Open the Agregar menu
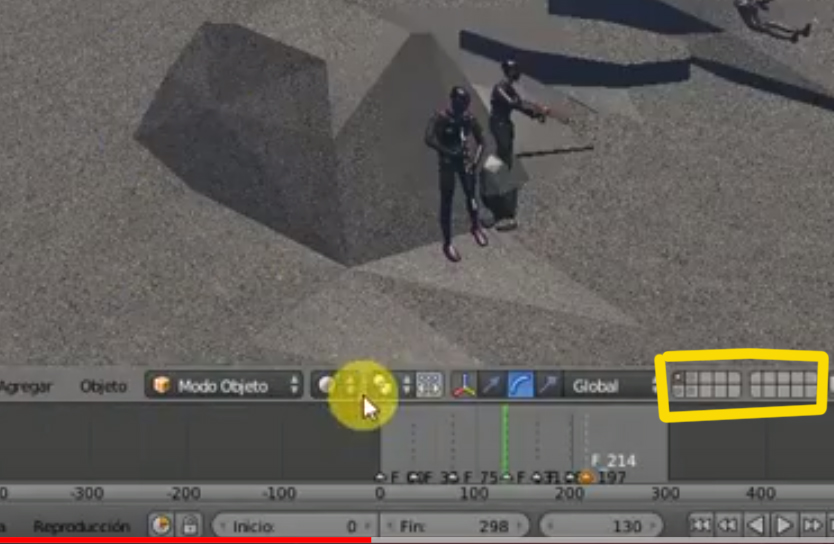This screenshot has height=544, width=834. click(x=26, y=387)
